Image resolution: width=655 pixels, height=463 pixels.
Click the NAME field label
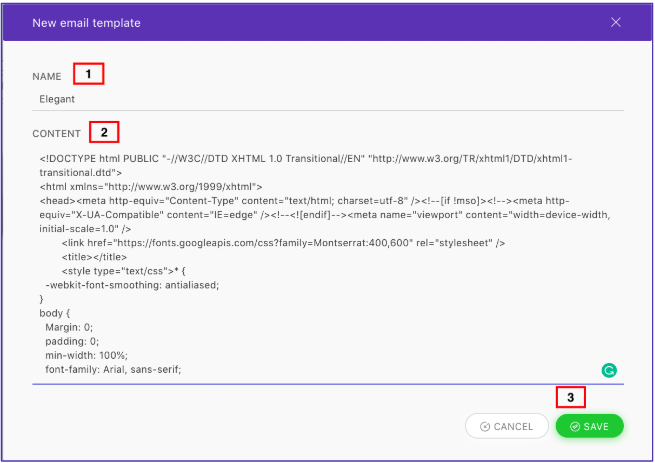pyautogui.click(x=47, y=76)
